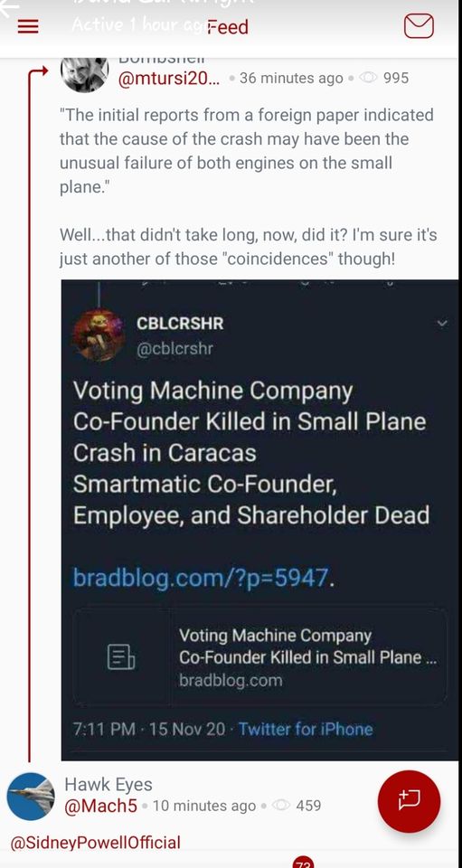The height and width of the screenshot is (868, 462).
Task: Open the bradblog.com link preview card
Action: [x=259, y=657]
